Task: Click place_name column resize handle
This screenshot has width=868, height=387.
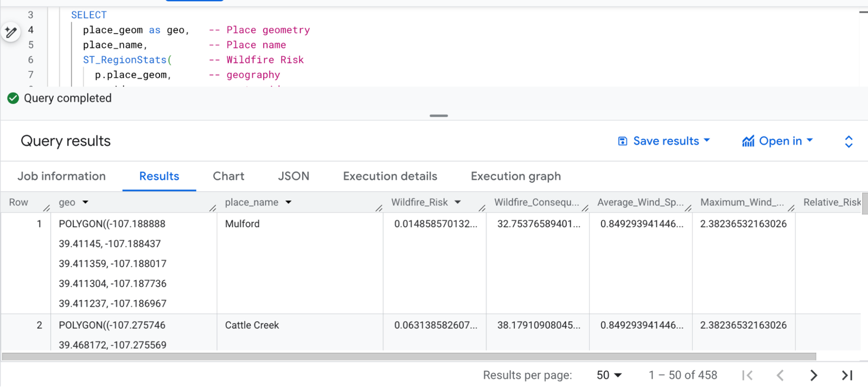Action: click(379, 208)
